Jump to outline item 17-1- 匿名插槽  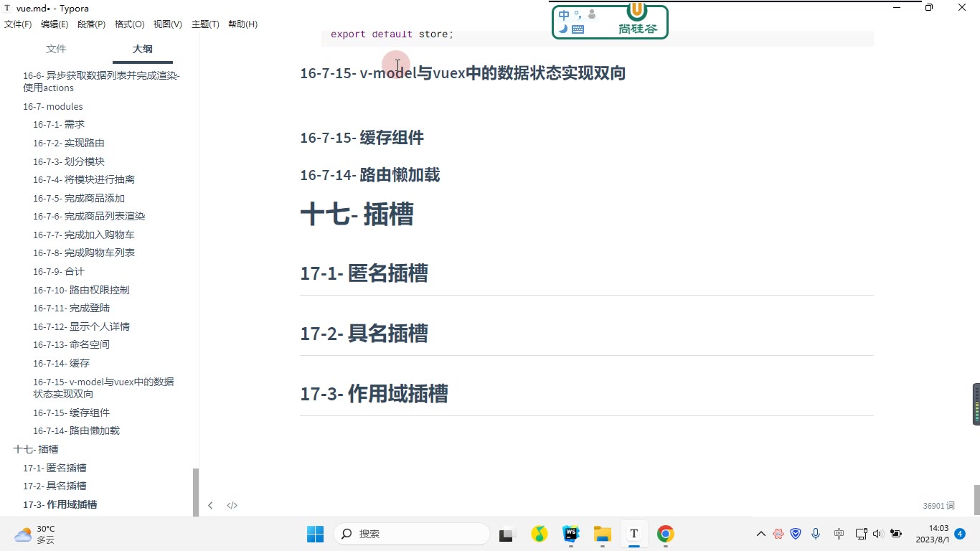click(55, 468)
